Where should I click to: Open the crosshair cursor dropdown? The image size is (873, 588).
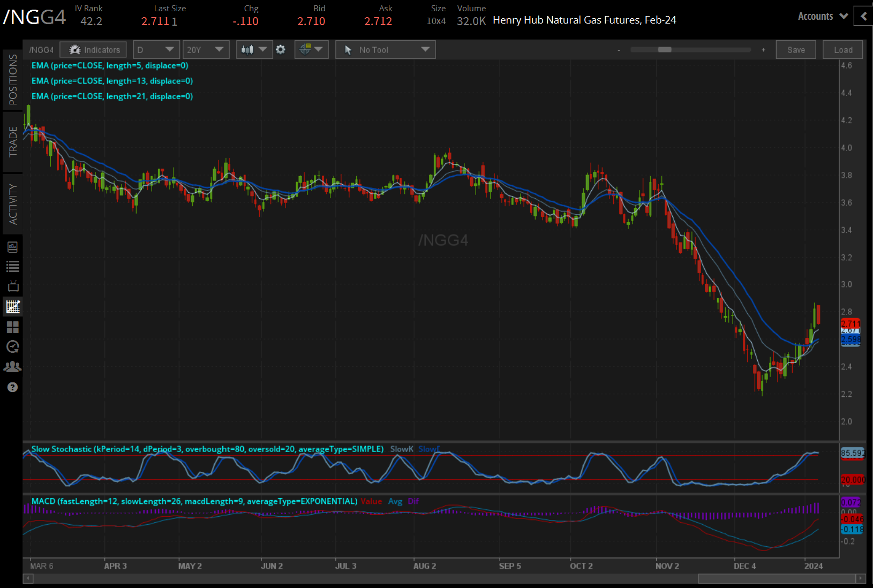pos(311,50)
